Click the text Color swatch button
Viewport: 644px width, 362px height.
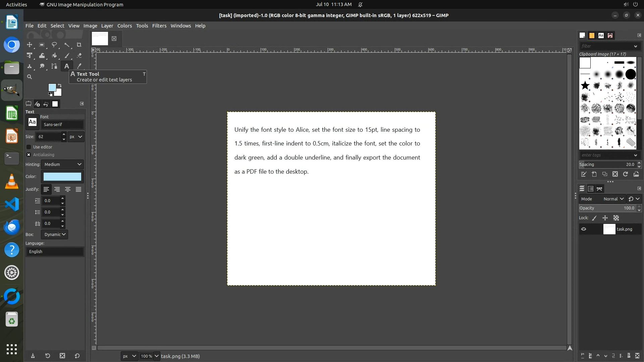(62, 177)
